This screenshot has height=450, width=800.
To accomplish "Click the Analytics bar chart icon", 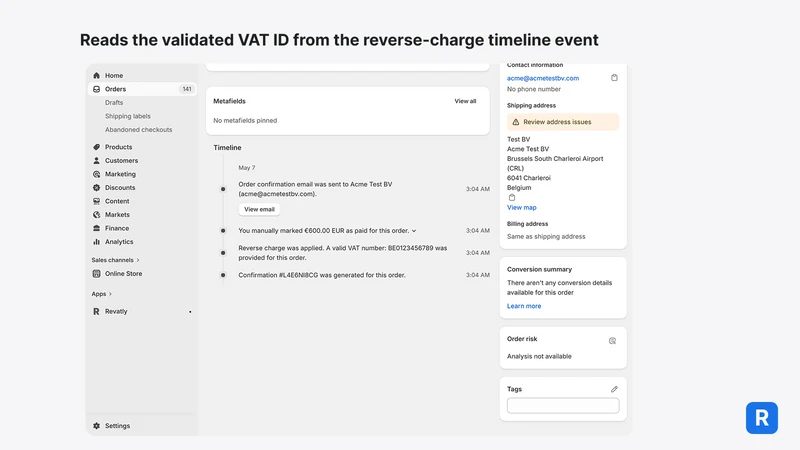I will tap(96, 242).
